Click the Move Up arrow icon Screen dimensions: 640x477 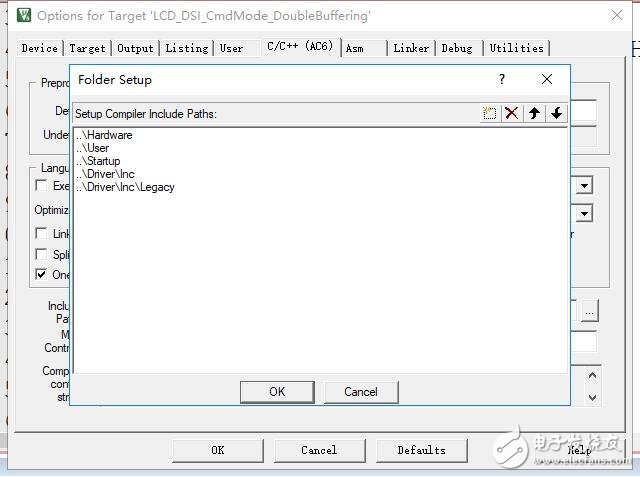point(534,113)
